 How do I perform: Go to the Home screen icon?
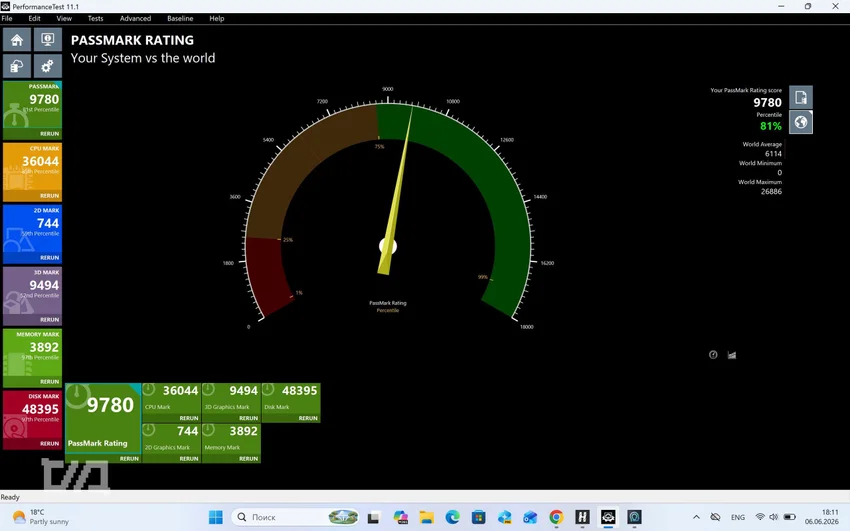pos(17,40)
